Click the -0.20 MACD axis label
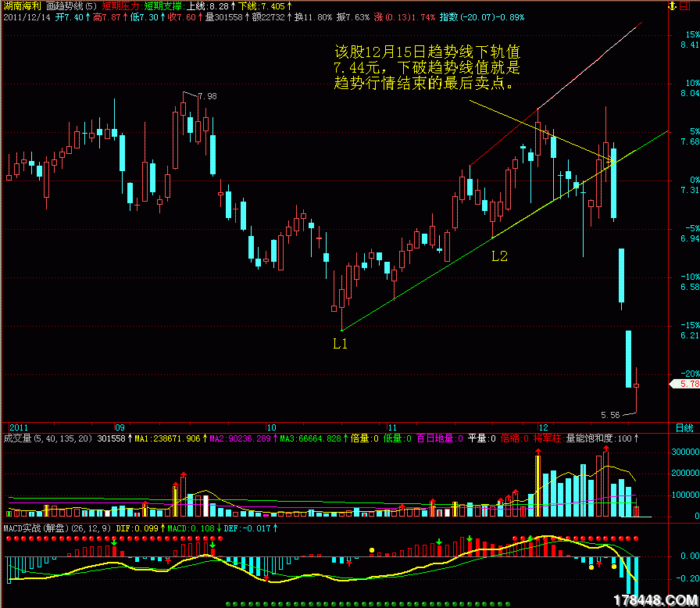Viewport: 700px width, 608px height. click(690, 578)
